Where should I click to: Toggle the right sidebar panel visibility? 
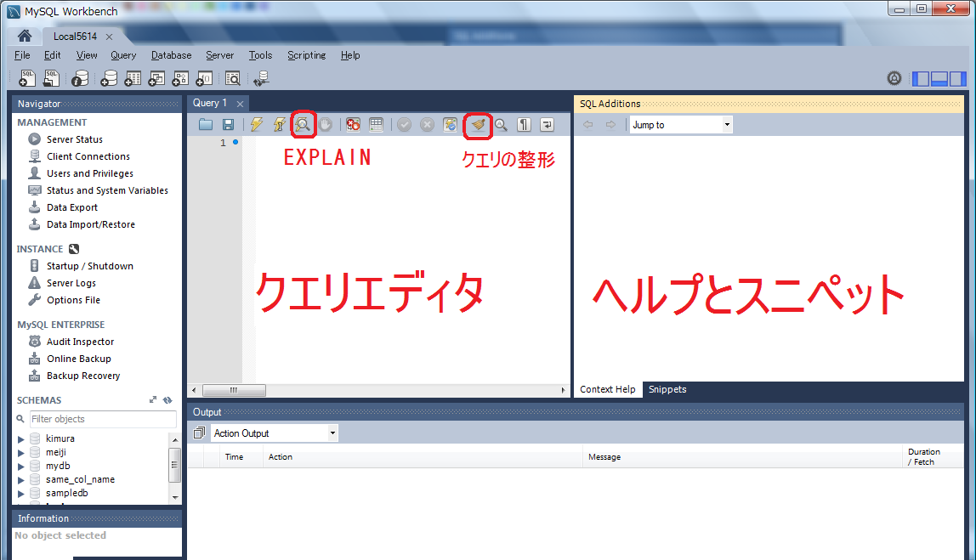(x=958, y=78)
